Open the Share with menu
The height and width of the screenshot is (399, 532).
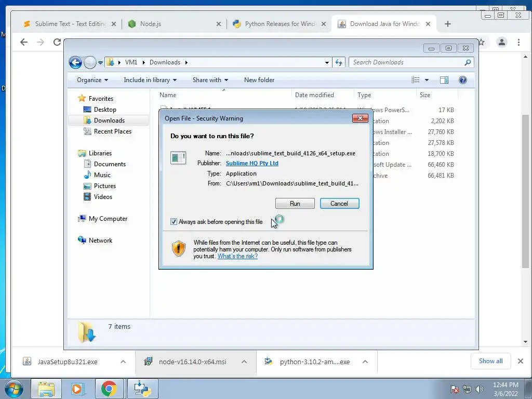click(x=210, y=80)
